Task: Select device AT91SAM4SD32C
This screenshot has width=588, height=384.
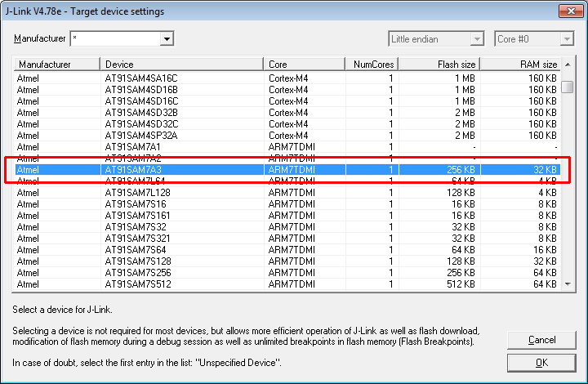Action: pyautogui.click(x=287, y=123)
